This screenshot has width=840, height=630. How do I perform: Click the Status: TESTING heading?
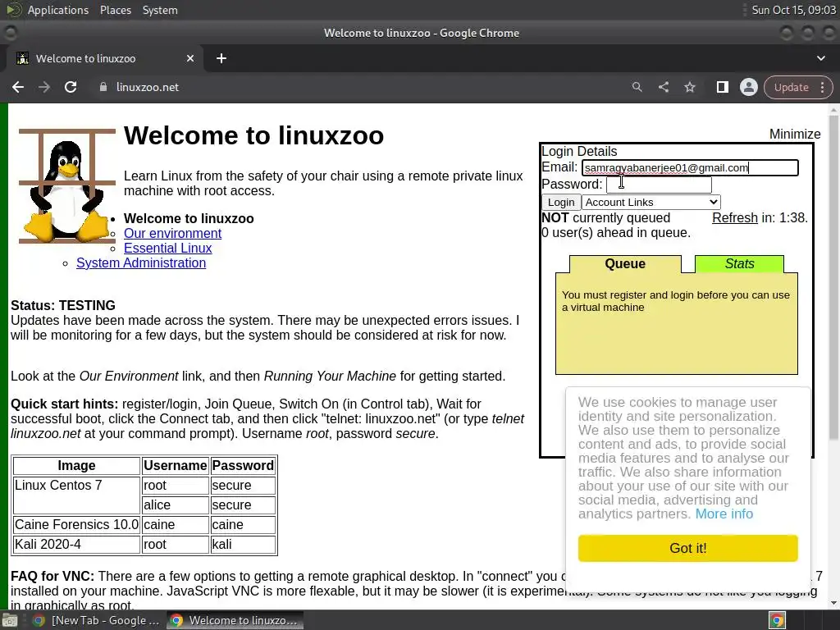click(63, 305)
